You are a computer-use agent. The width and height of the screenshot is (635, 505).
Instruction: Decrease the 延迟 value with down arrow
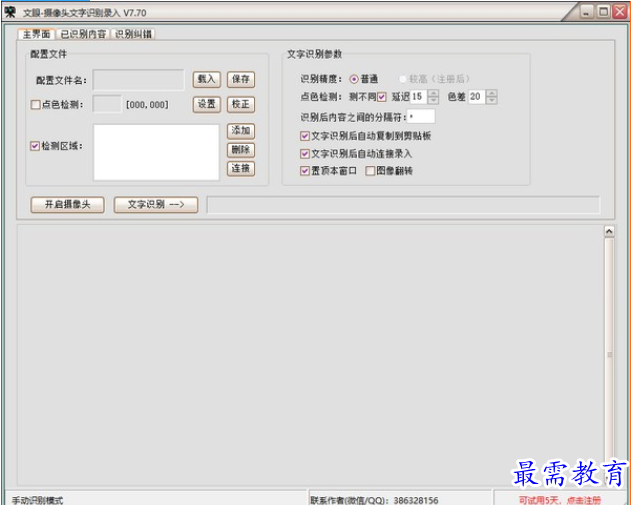click(433, 100)
